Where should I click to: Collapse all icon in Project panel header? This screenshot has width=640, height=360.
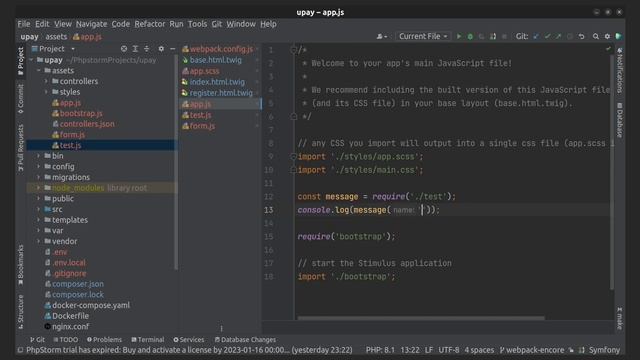147,49
